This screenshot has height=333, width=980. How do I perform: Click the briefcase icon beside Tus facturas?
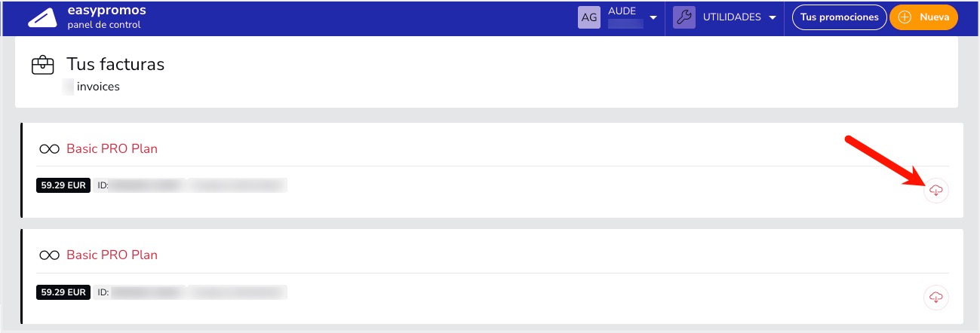click(42, 65)
